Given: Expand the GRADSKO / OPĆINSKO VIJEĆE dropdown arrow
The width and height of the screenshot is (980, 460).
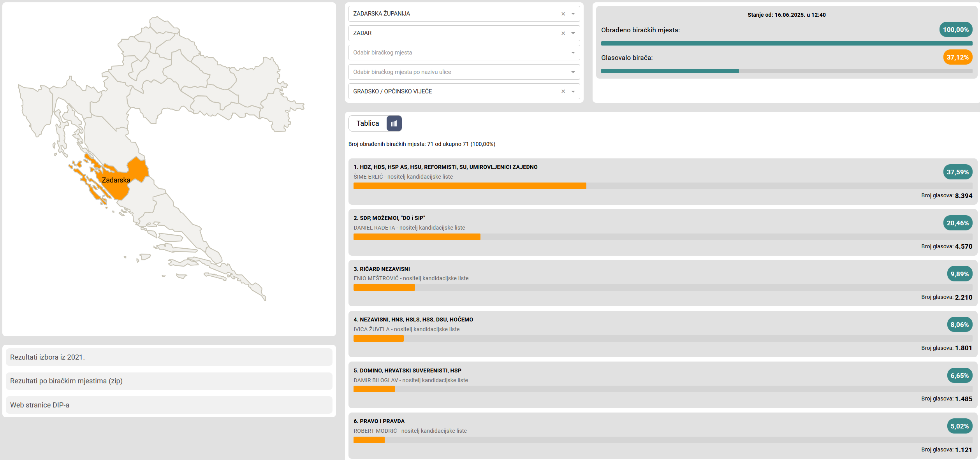Looking at the screenshot, I should (573, 91).
